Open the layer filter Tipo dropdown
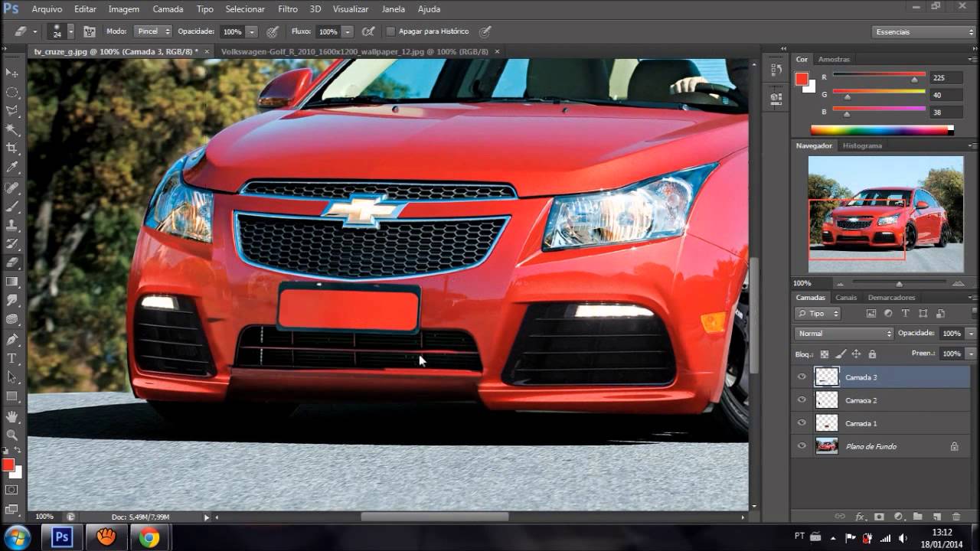 pyautogui.click(x=818, y=313)
